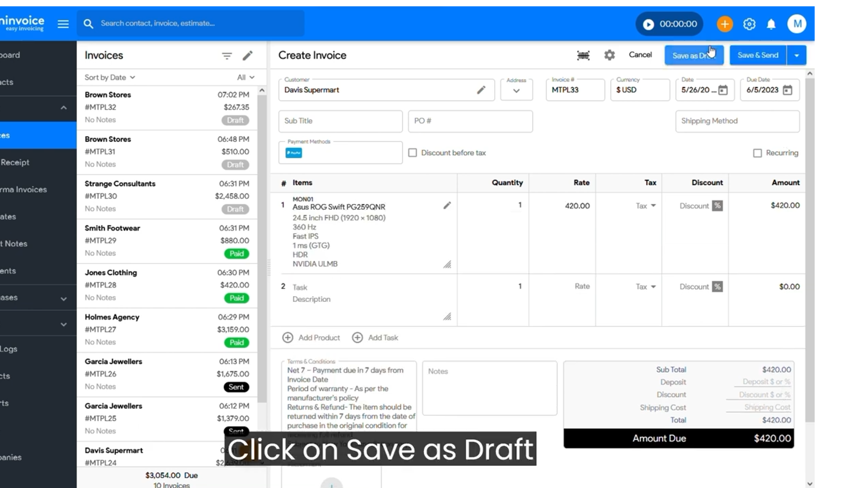868x488 pixels.
Task: Check the Recurring checkbox
Action: click(x=757, y=153)
